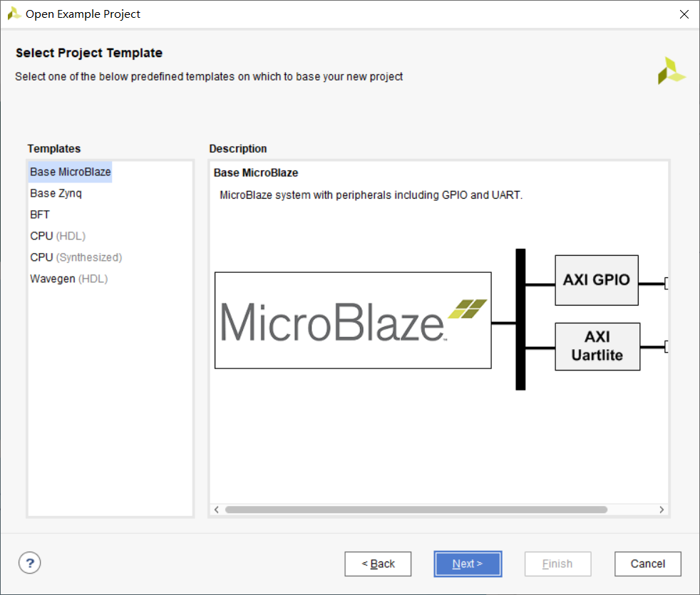Click the Vivado logo in title bar
The height and width of the screenshot is (595, 700).
click(14, 14)
